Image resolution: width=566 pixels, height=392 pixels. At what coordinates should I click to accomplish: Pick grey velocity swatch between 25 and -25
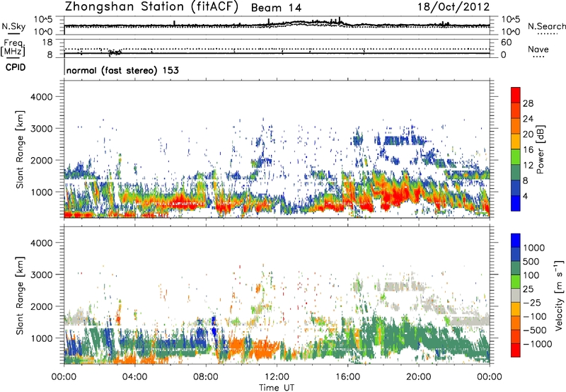(x=516, y=296)
